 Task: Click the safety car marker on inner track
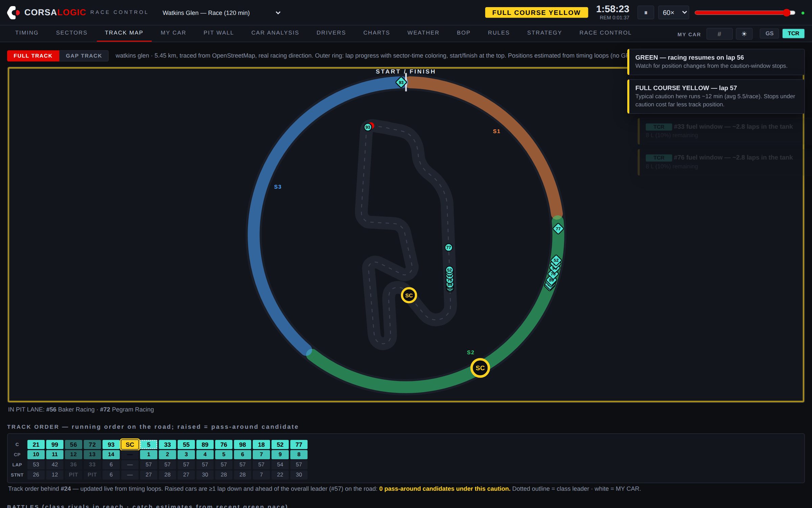pos(409,295)
